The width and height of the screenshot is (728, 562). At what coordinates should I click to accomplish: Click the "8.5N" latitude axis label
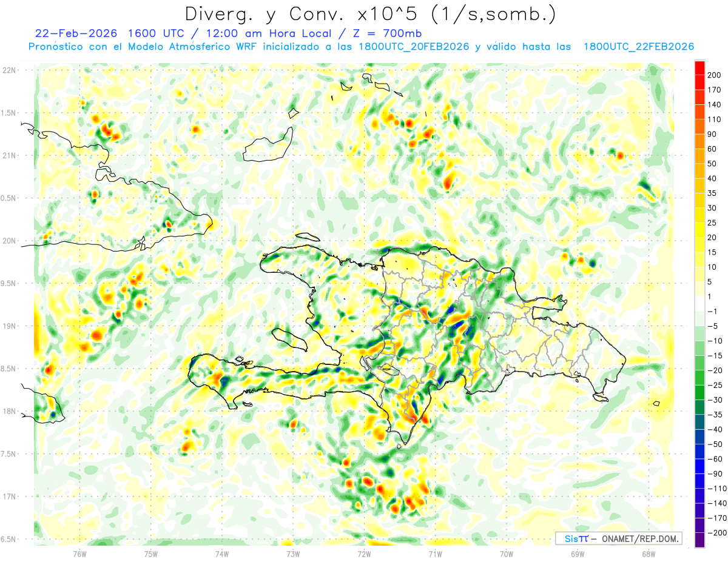coord(8,369)
